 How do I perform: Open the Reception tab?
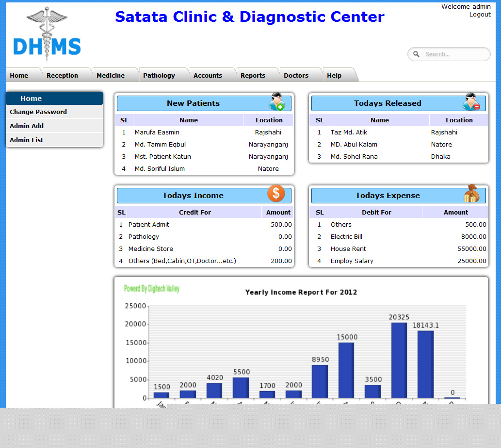[x=62, y=75]
